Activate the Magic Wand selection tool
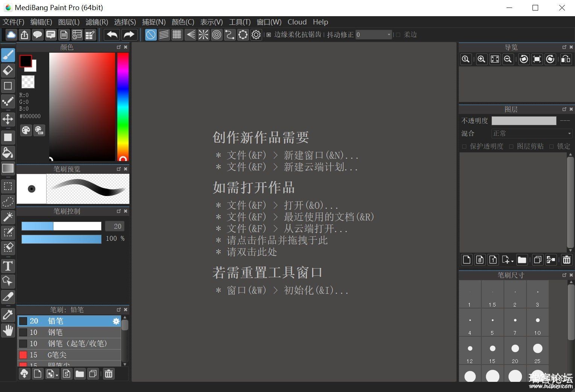The image size is (575, 392). [8, 217]
